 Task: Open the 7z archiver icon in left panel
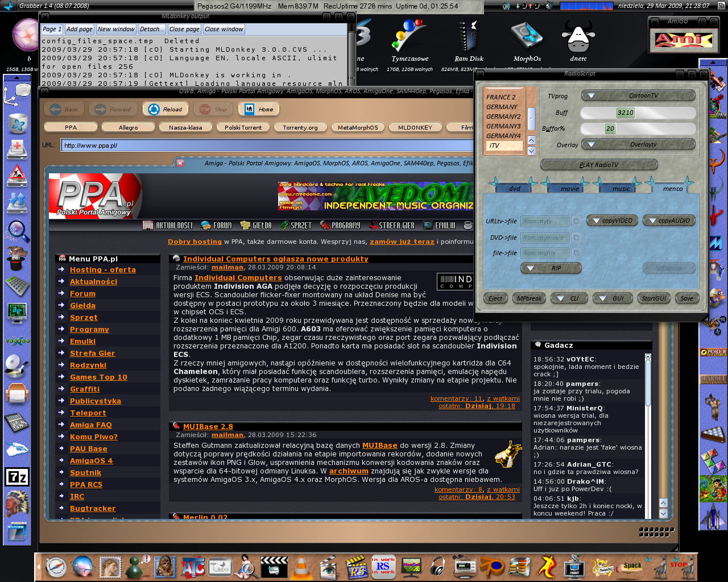tap(17, 477)
